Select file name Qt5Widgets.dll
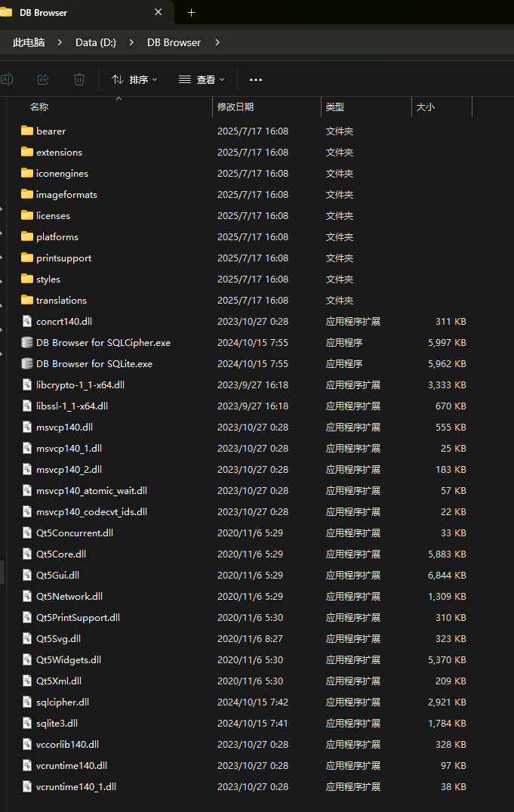Image resolution: width=514 pixels, height=812 pixels. tap(69, 659)
